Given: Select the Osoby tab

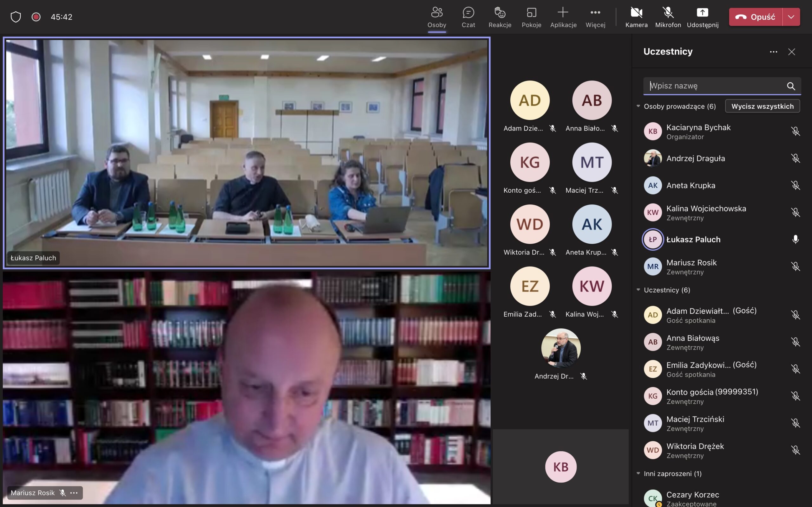Looking at the screenshot, I should (436, 17).
